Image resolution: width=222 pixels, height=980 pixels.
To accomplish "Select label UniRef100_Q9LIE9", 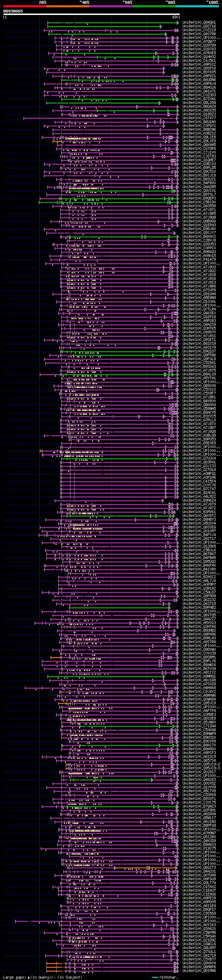I will [x=199, y=141].
